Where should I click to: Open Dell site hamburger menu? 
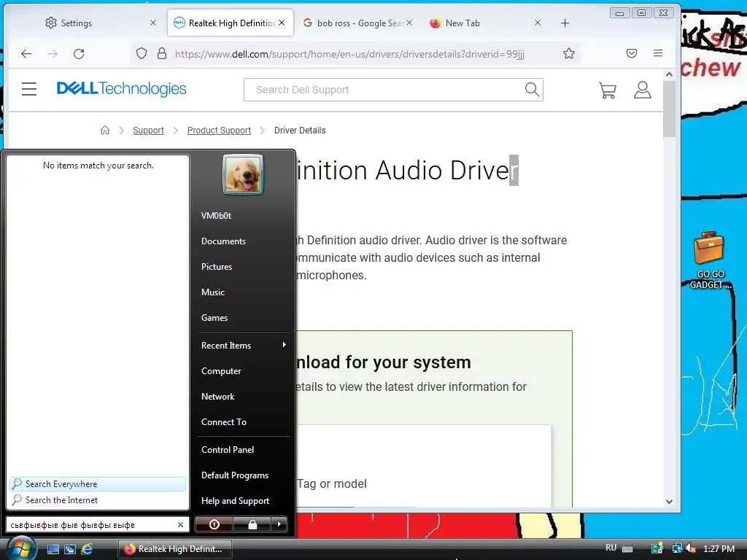tap(29, 89)
